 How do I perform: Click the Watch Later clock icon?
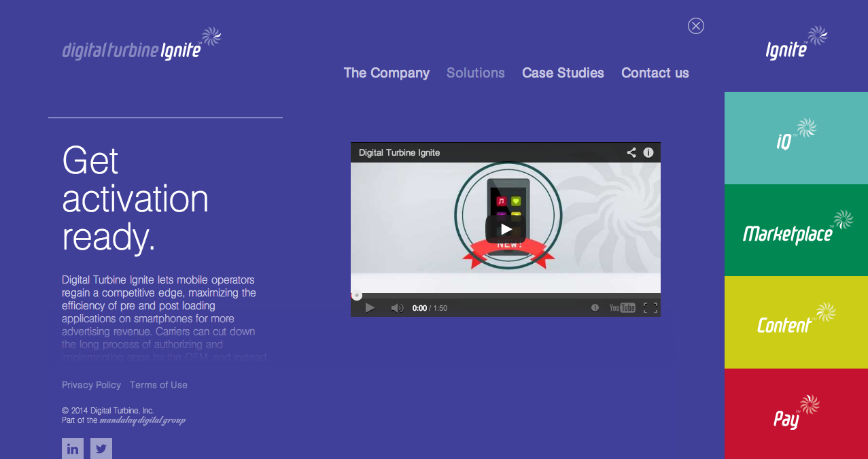tap(594, 307)
